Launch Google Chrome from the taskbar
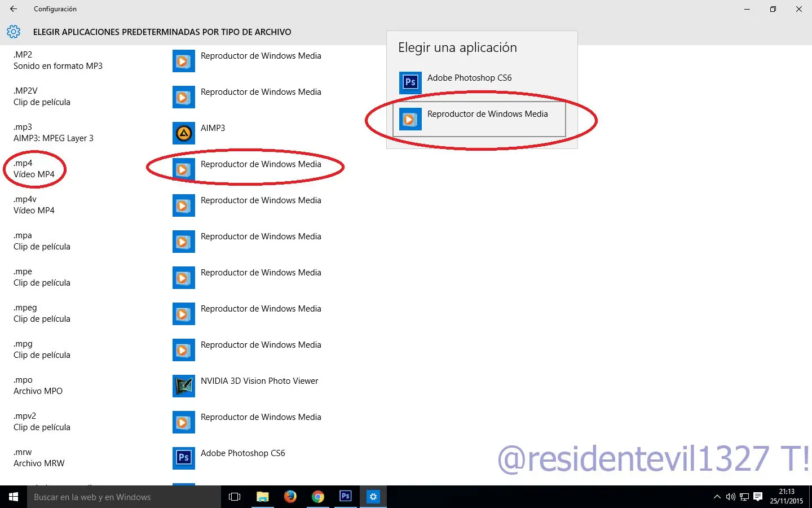 317,497
